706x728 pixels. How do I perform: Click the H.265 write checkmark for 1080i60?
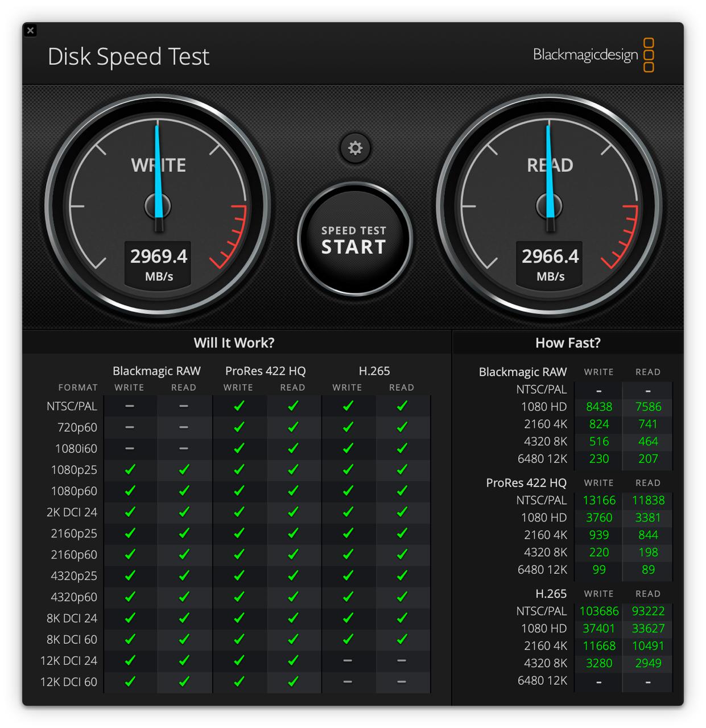tap(348, 448)
